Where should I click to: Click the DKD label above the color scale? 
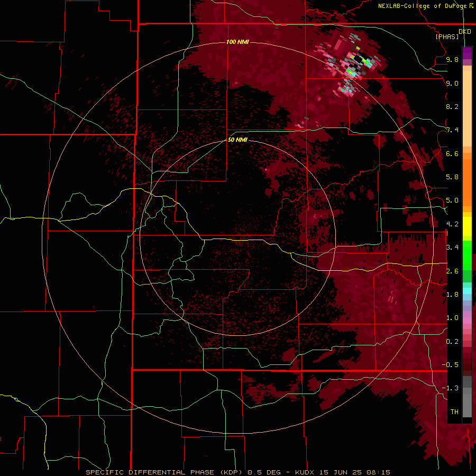point(465,31)
